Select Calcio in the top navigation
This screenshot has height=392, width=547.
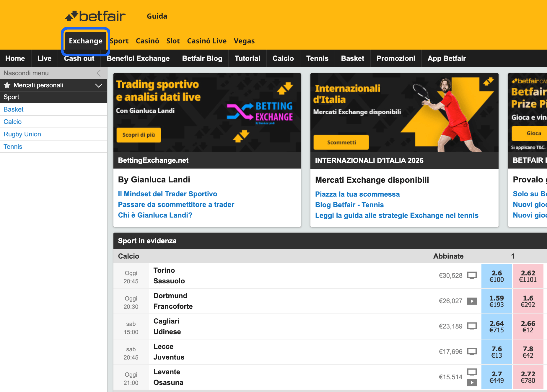click(x=283, y=58)
